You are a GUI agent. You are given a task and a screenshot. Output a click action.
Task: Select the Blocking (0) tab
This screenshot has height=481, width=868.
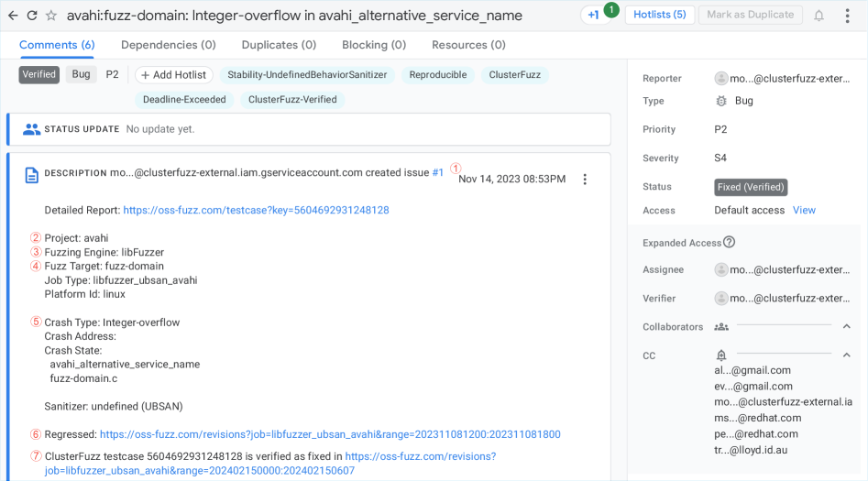(x=374, y=45)
